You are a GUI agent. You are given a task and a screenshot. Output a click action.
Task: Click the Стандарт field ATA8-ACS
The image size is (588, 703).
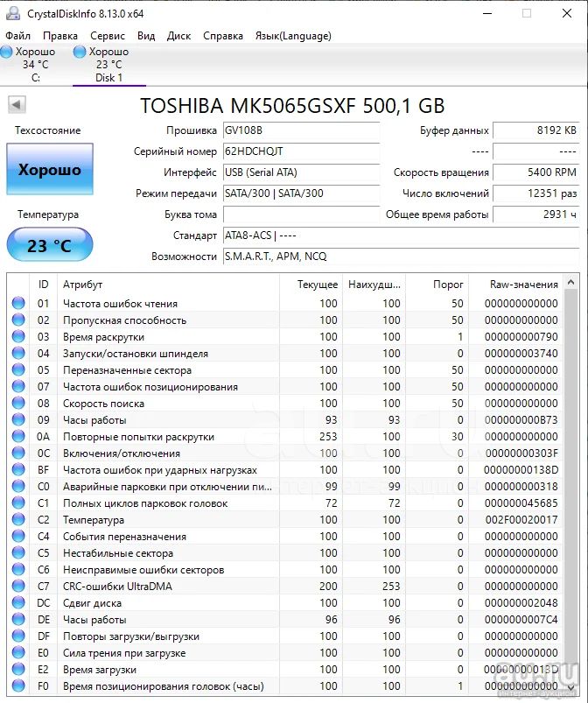[x=401, y=236]
